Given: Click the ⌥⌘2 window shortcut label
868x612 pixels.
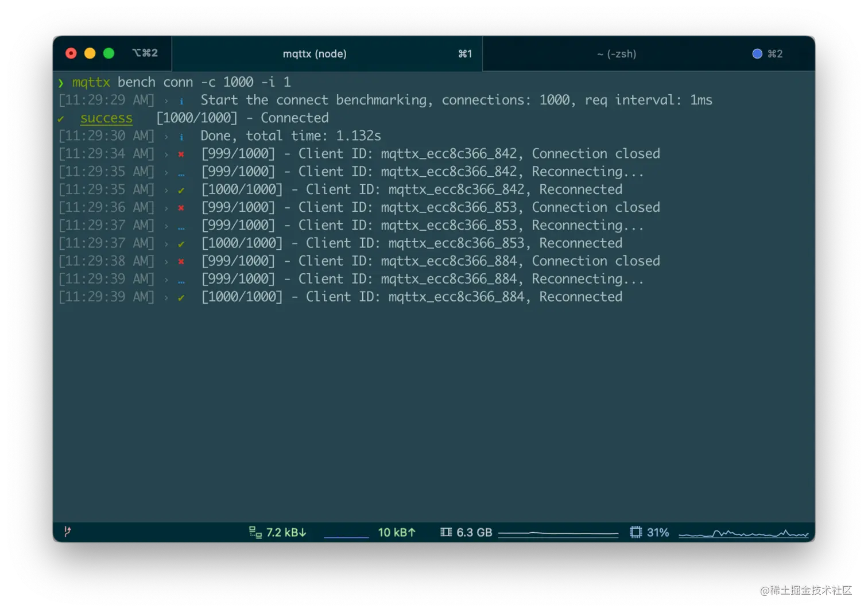Looking at the screenshot, I should coord(145,53).
